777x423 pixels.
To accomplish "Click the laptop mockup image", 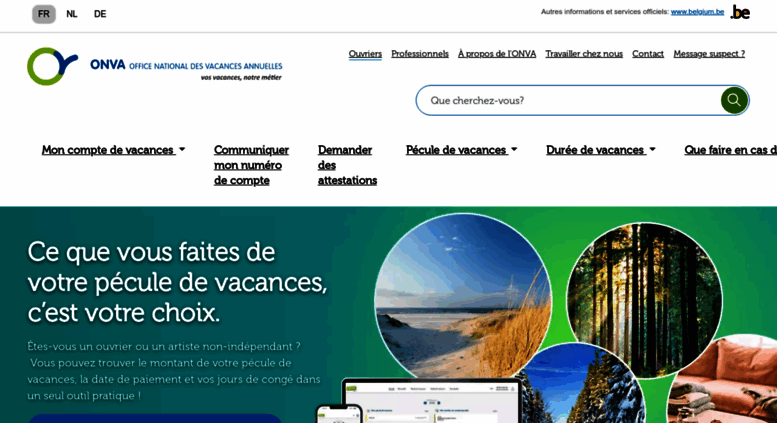I will 431,402.
